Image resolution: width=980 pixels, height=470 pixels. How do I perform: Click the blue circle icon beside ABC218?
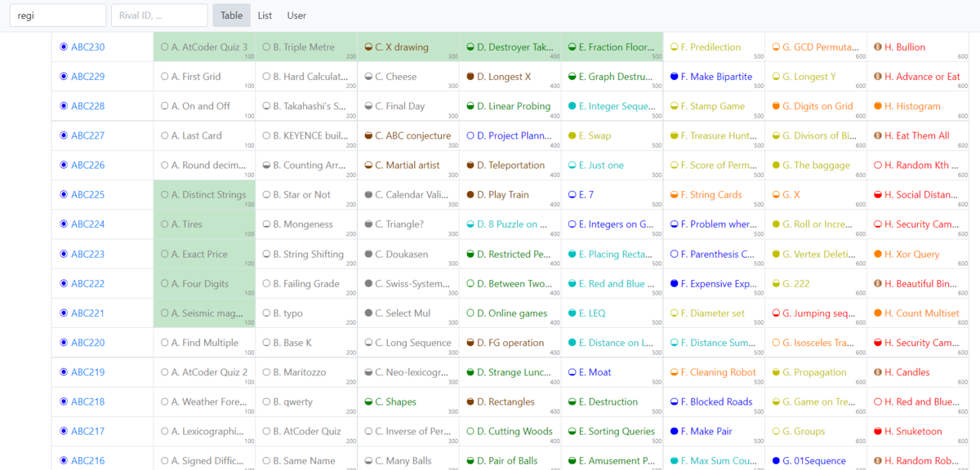pyautogui.click(x=64, y=401)
